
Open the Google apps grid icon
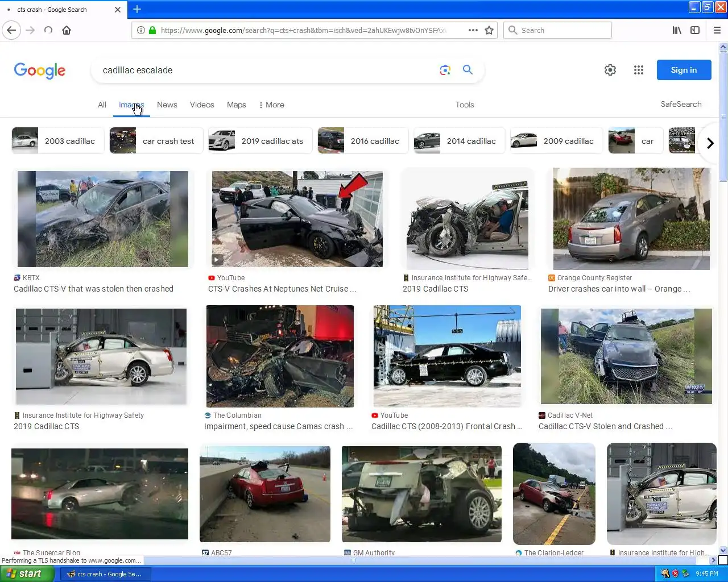pos(639,70)
